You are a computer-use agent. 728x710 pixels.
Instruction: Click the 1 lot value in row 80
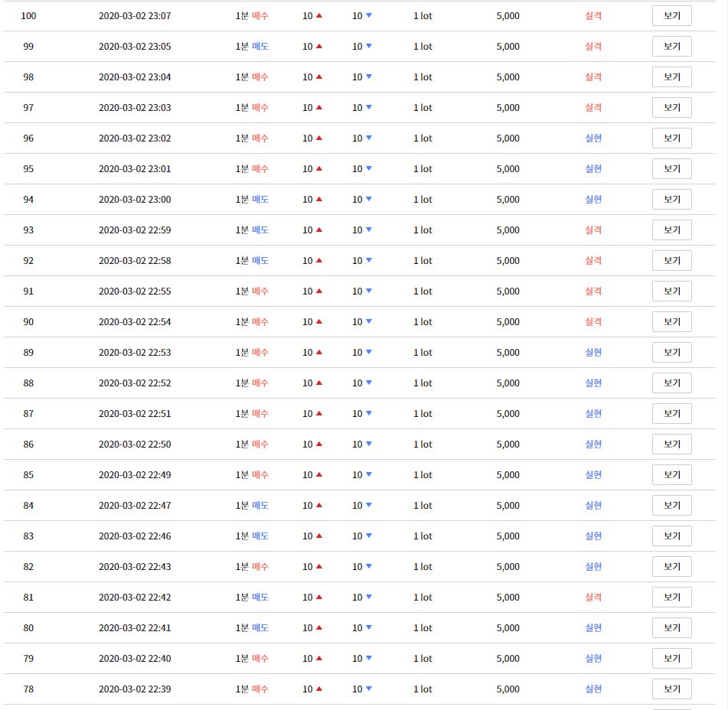click(x=423, y=628)
